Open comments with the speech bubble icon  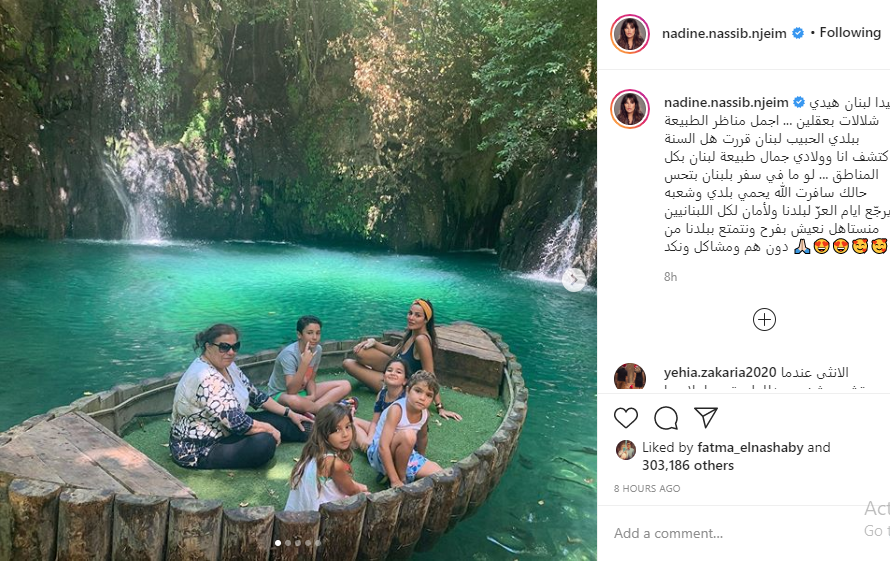point(666,418)
